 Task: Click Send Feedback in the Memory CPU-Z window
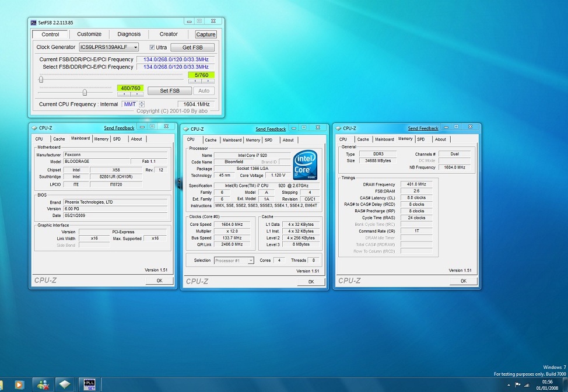[423, 128]
